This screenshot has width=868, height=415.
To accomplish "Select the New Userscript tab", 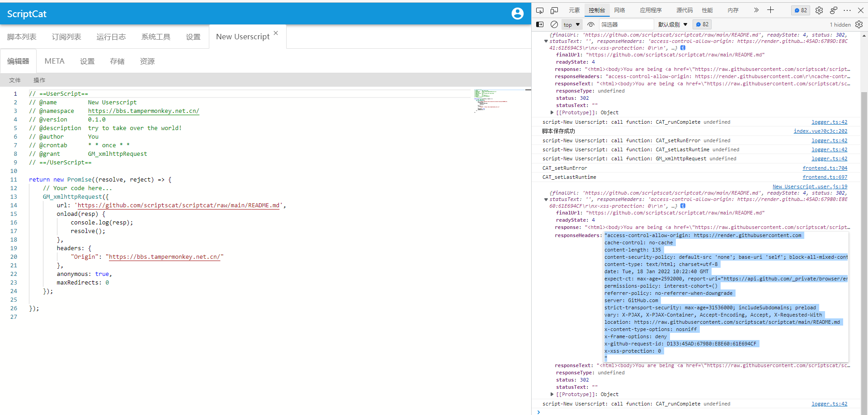I will (243, 37).
